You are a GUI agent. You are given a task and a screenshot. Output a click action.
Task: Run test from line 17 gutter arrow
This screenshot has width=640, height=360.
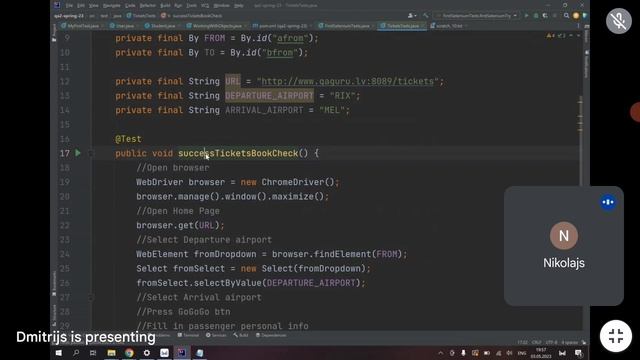78,153
